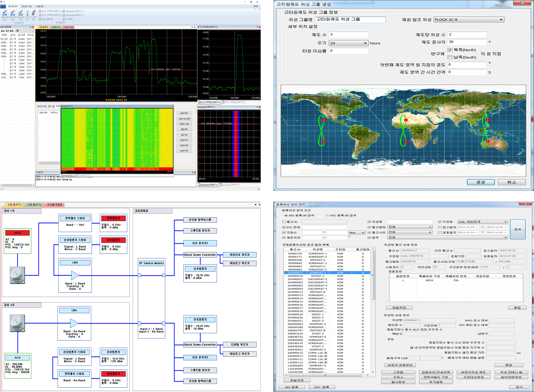534x392 pixels.
Task: Select IFIC 등록 DB 검색 radio button
Action: pyautogui.click(x=327, y=215)
